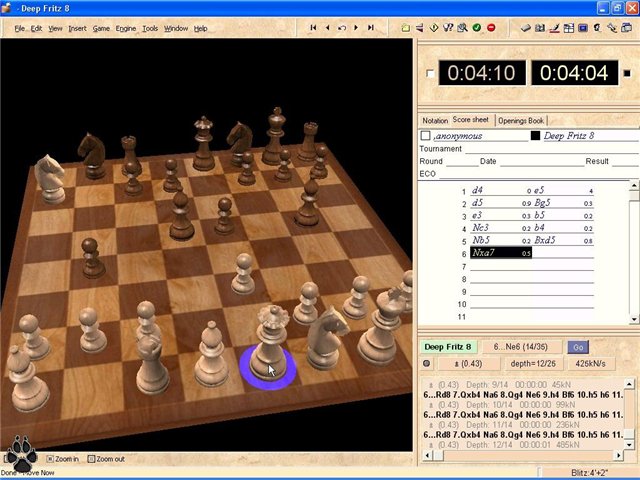Click the red pen annotation icon

tap(554, 28)
